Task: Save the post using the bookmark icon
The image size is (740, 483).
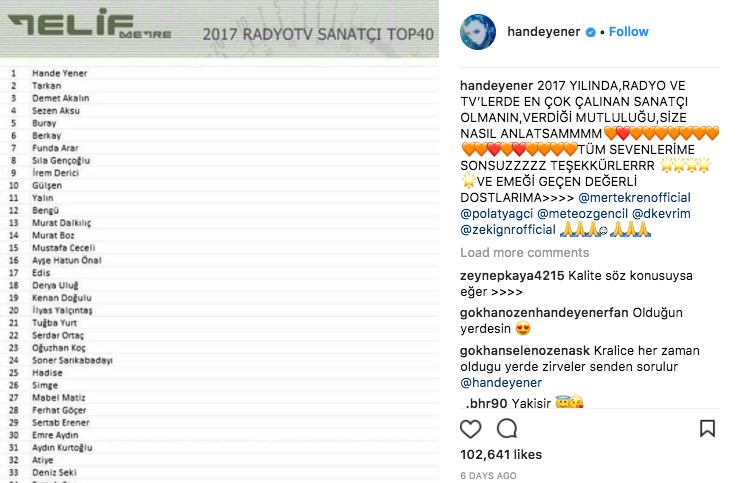Action: 707,429
